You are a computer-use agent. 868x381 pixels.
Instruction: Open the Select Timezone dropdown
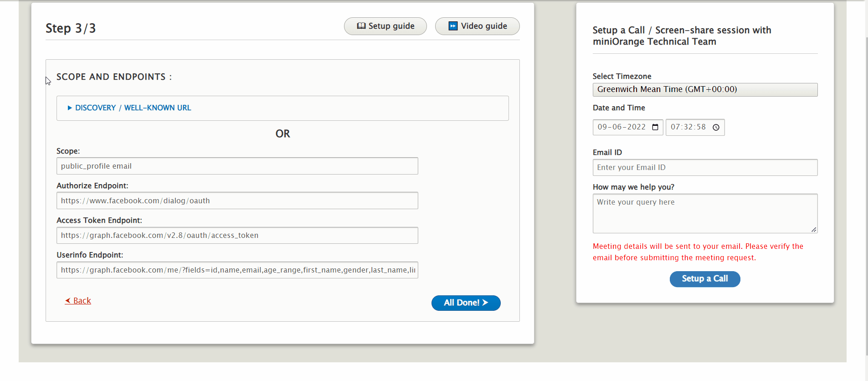coord(704,89)
